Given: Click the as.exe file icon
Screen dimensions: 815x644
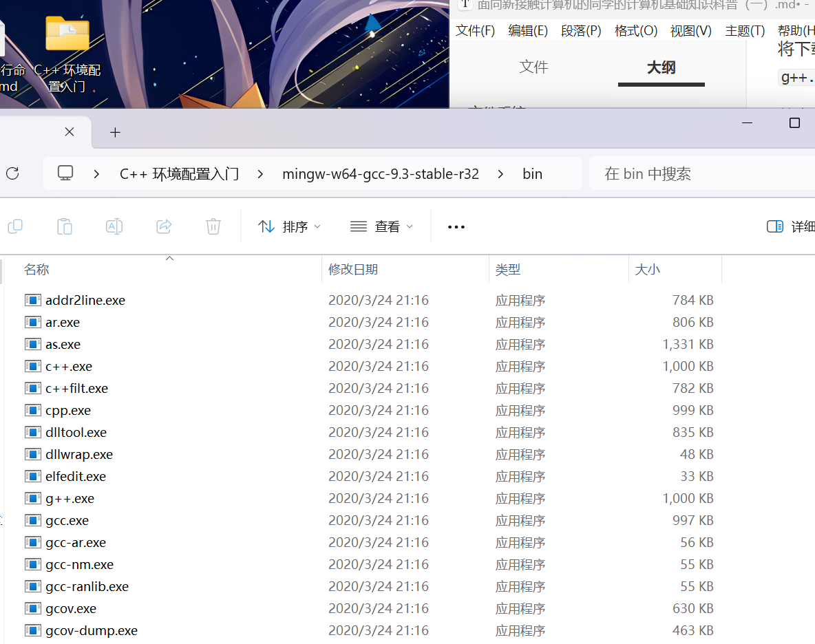Looking at the screenshot, I should [33, 344].
